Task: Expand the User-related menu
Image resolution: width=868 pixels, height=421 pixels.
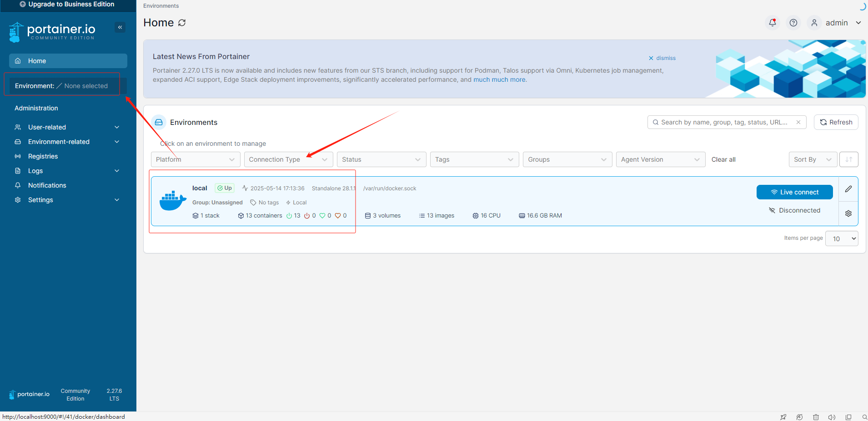Action: coord(67,127)
